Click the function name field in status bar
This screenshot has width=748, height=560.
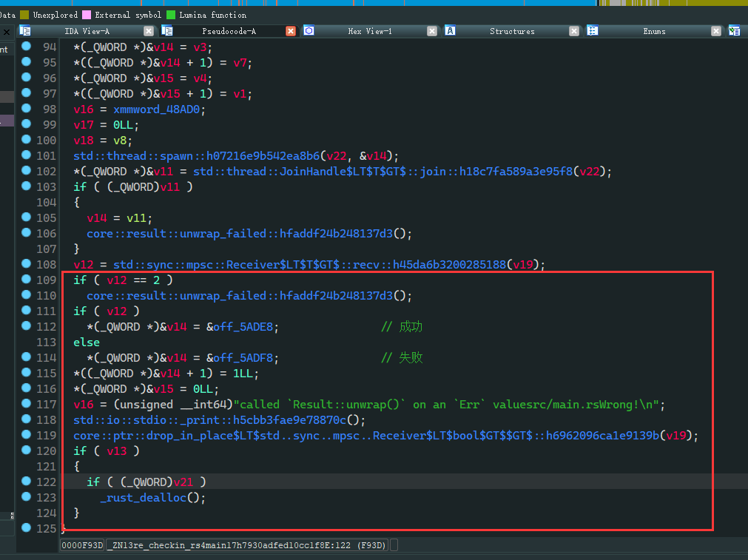247,545
